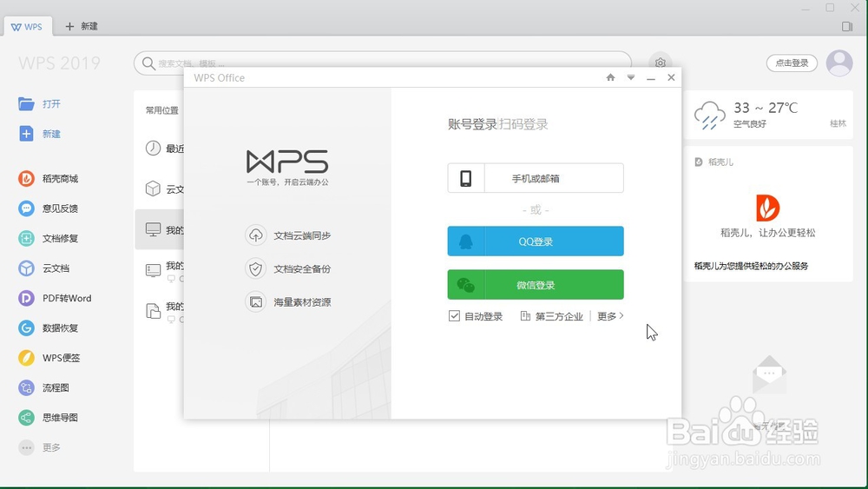Choose 第三方企业 login option

pos(552,316)
